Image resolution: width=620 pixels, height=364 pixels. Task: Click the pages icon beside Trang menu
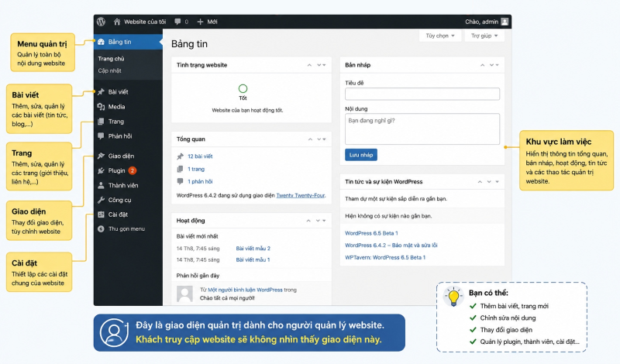click(102, 122)
